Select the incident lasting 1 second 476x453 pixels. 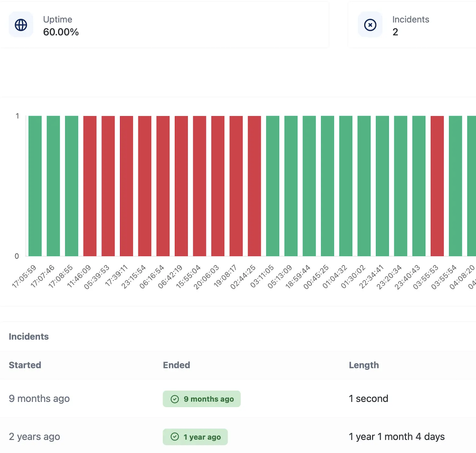coord(368,399)
